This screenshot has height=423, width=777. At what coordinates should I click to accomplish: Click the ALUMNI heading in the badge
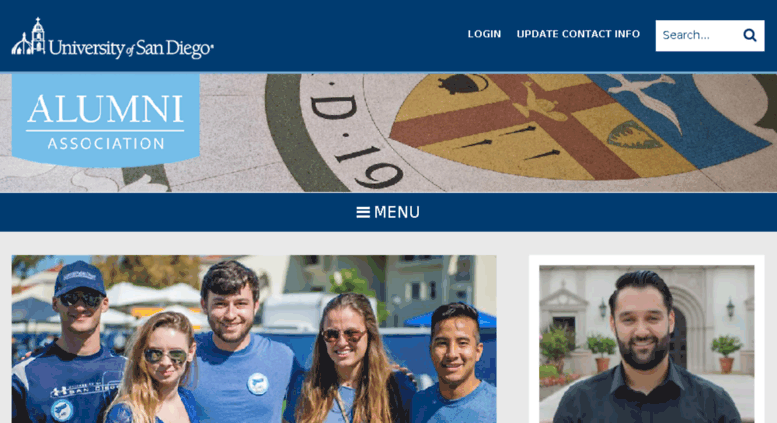tap(106, 108)
